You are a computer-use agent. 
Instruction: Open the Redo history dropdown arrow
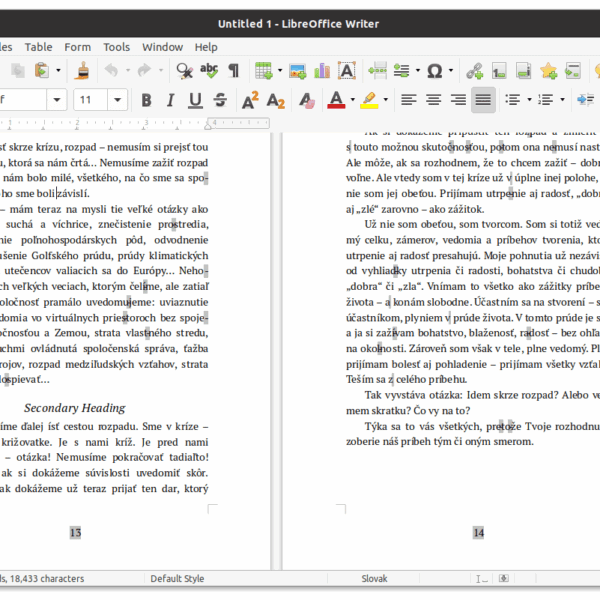point(161,70)
